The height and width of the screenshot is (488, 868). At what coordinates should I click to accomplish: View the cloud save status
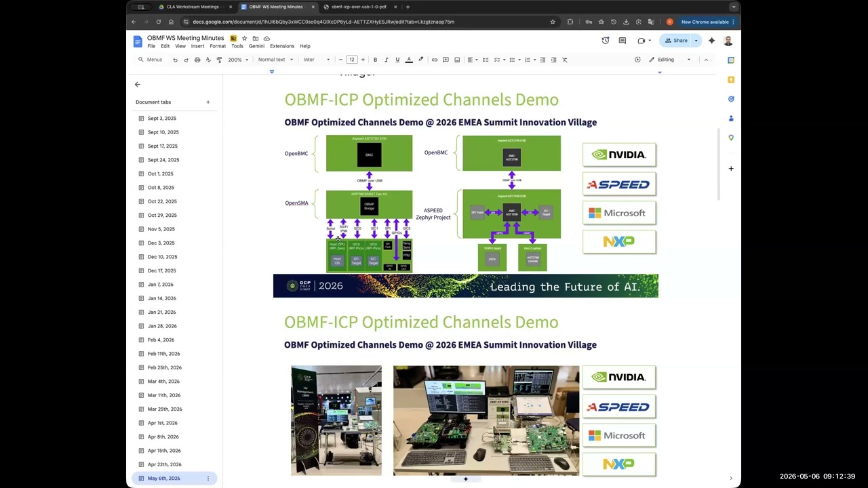coord(267,39)
